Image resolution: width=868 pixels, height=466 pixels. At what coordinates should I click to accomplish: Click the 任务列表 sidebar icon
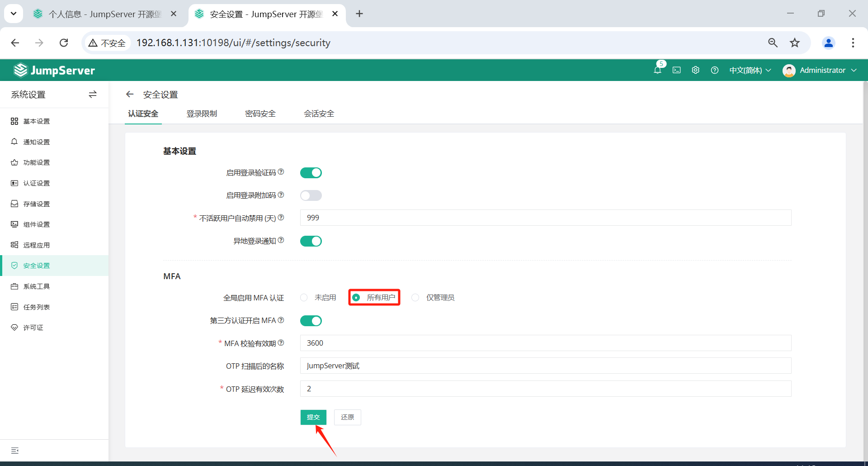(14, 307)
